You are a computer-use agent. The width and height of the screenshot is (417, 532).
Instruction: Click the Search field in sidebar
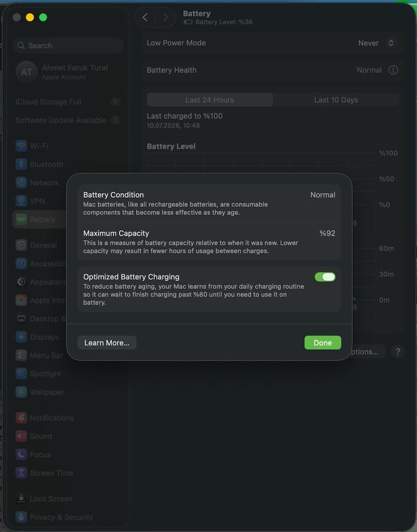(68, 46)
